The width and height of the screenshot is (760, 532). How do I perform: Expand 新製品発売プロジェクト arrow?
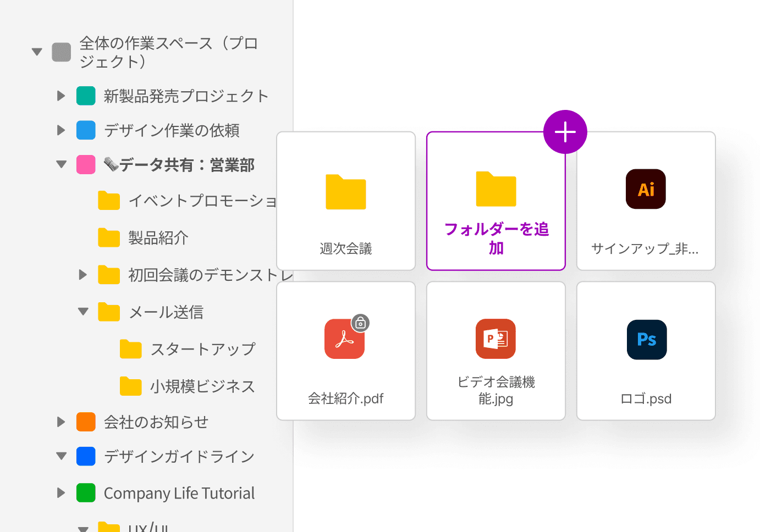pyautogui.click(x=61, y=96)
